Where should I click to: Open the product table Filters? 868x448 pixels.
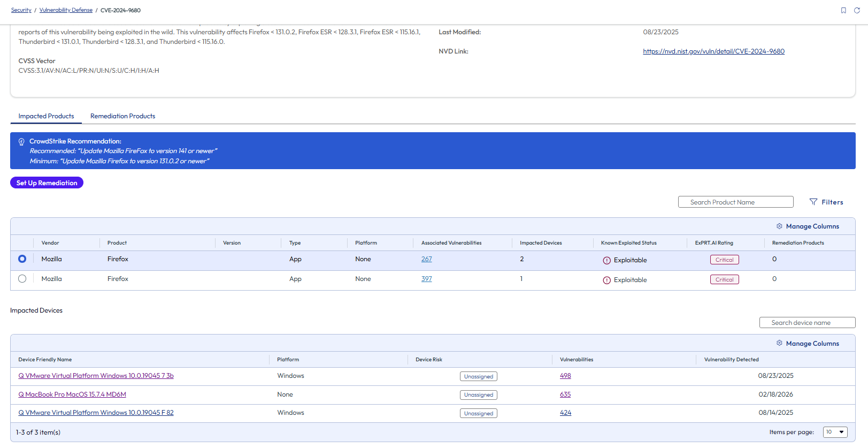(x=826, y=202)
